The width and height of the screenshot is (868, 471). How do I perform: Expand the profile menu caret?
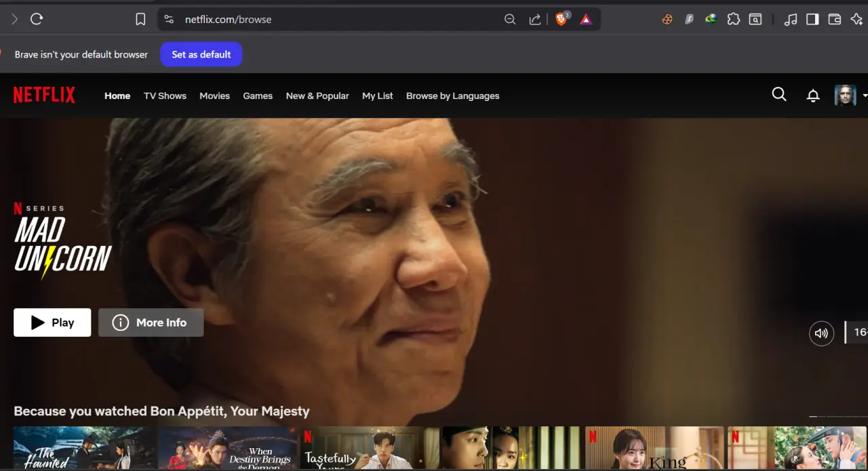865,96
